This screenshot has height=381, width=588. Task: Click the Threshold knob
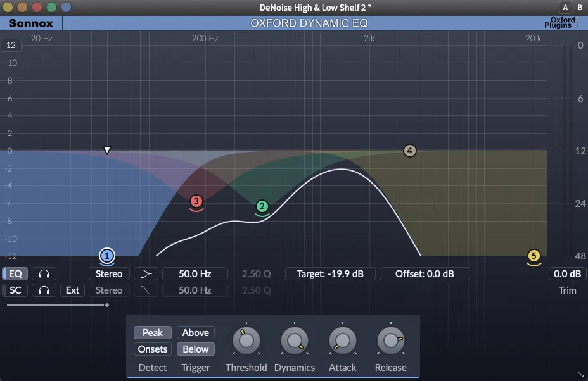pos(246,341)
